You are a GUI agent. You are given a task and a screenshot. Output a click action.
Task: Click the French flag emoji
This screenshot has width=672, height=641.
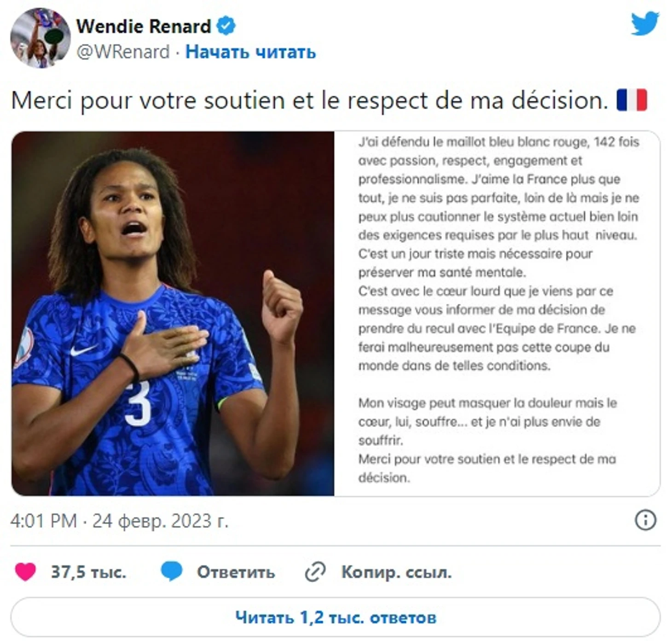(631, 100)
